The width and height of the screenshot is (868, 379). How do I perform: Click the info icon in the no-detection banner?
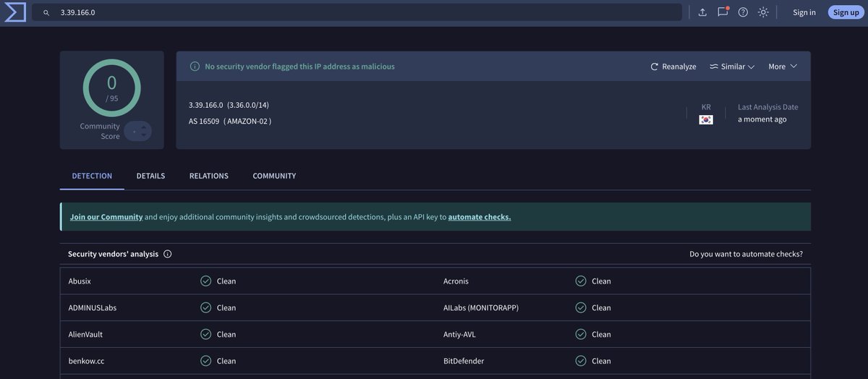pos(195,67)
